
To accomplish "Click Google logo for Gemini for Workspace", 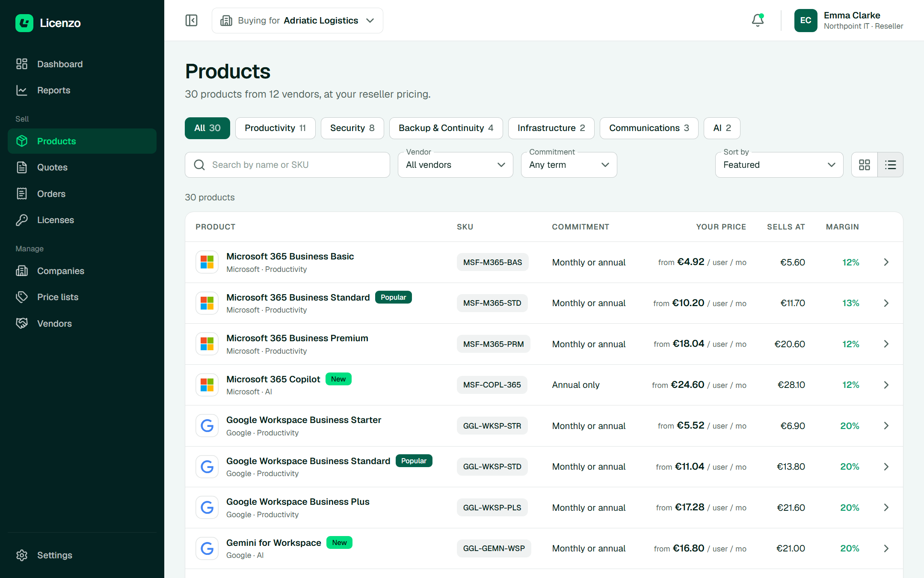I will (207, 548).
